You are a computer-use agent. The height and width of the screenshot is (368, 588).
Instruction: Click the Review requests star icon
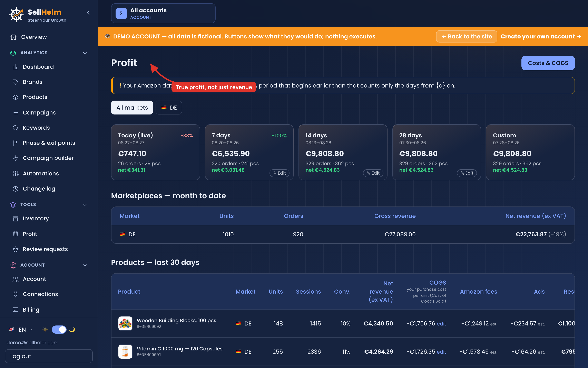16,249
